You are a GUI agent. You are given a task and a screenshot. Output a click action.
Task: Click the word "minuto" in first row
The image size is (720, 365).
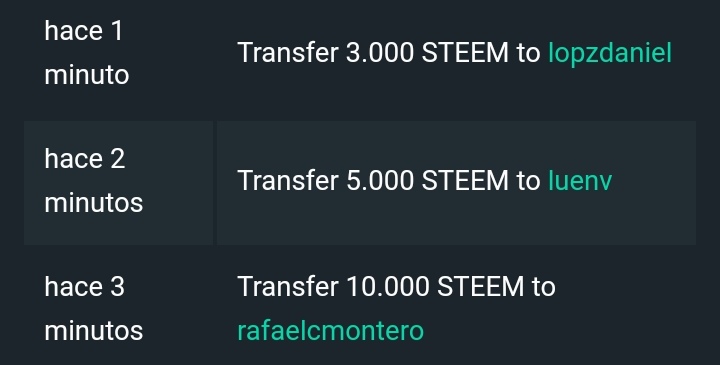[x=87, y=75]
